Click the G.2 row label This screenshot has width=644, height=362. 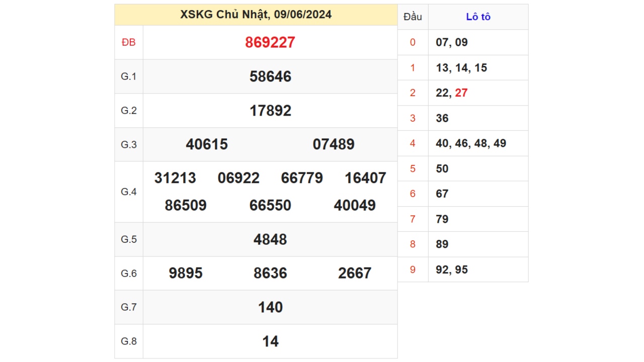129,111
